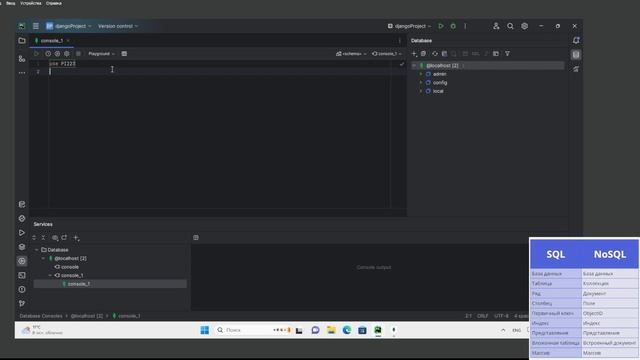Select the local database
The image size is (640, 360).
[438, 91]
